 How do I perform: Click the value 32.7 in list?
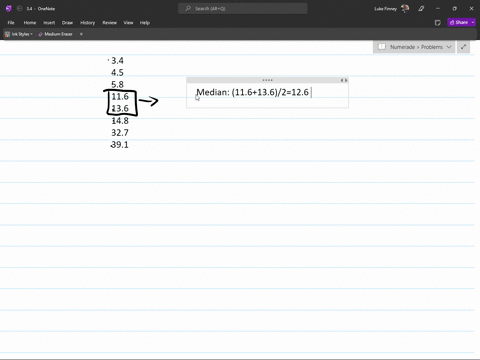120,133
